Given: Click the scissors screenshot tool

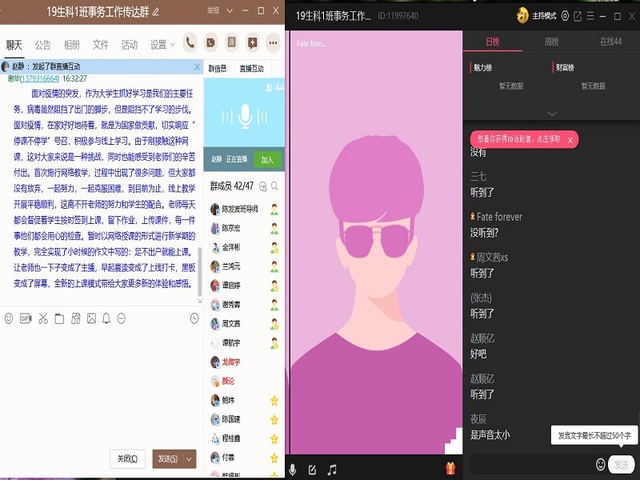Looking at the screenshot, I should click(x=43, y=319).
